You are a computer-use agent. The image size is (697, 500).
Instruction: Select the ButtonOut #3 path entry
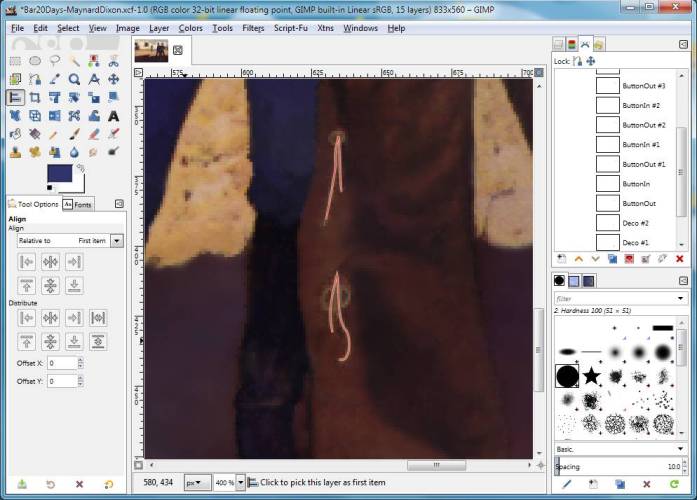pos(643,86)
